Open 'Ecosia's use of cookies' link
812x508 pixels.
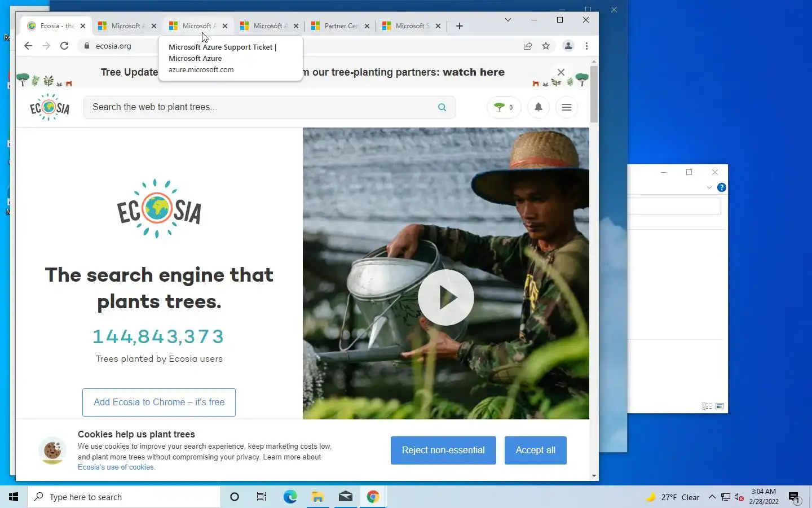point(116,467)
